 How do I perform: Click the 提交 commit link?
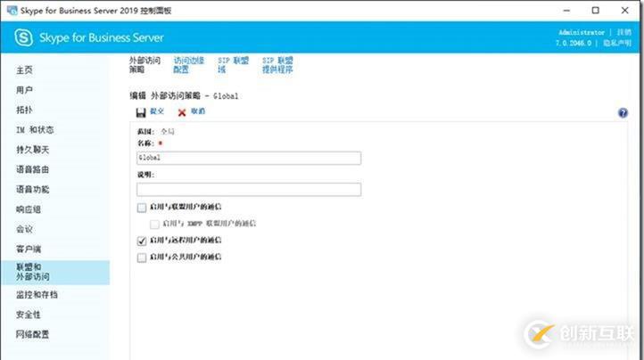pos(157,111)
